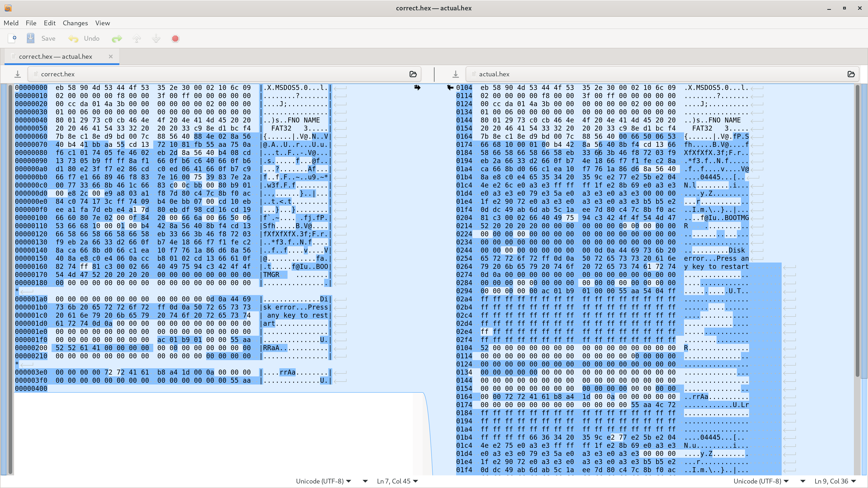868x488 pixels.
Task: Go to next change arrow
Action: (156, 39)
